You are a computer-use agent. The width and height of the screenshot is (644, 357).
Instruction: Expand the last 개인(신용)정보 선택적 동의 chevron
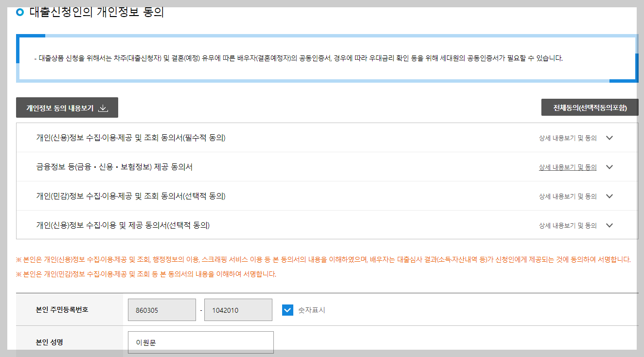point(609,225)
